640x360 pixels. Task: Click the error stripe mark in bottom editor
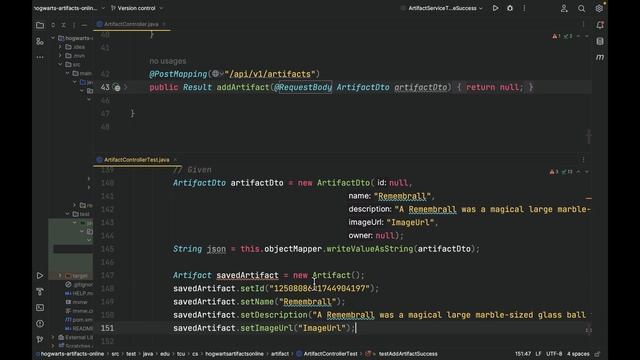(x=589, y=198)
